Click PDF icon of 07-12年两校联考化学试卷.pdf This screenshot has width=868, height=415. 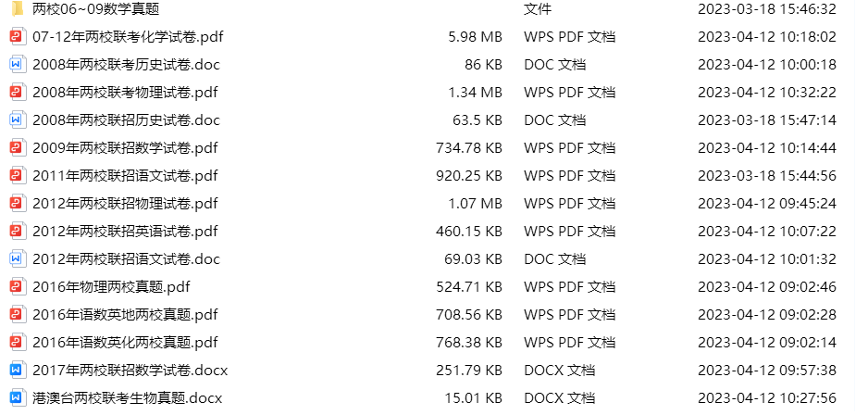tap(17, 37)
